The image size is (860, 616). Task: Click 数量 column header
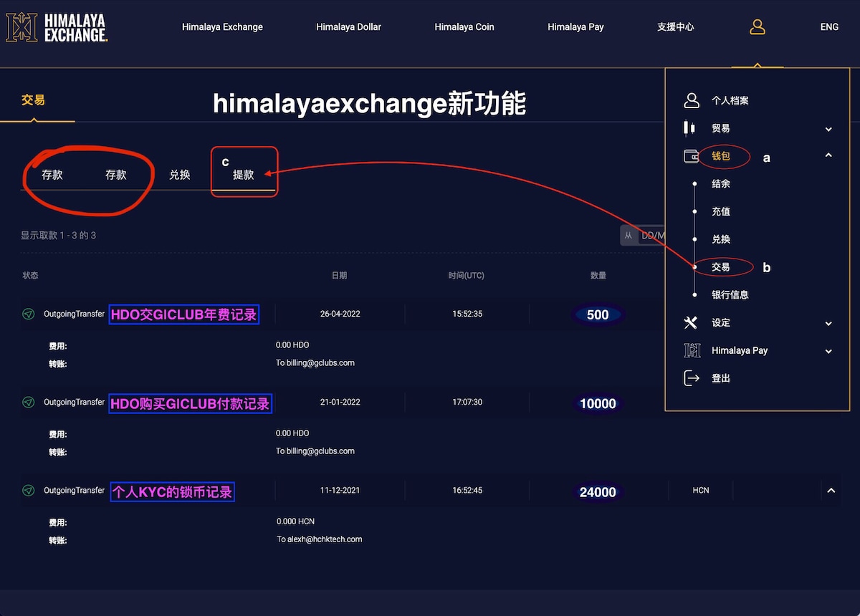(x=598, y=276)
